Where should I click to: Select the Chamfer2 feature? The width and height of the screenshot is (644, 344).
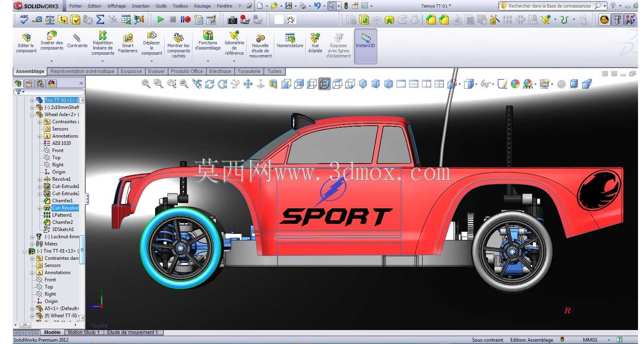coord(62,222)
